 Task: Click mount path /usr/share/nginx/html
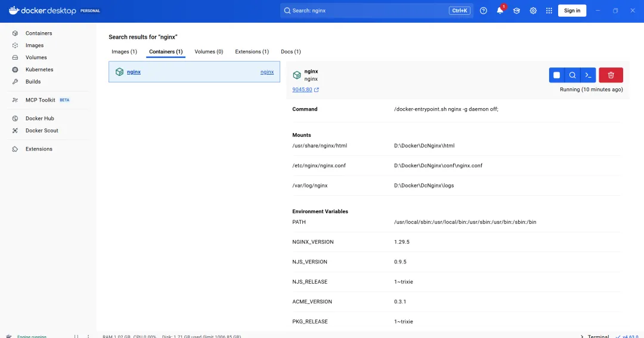click(320, 146)
